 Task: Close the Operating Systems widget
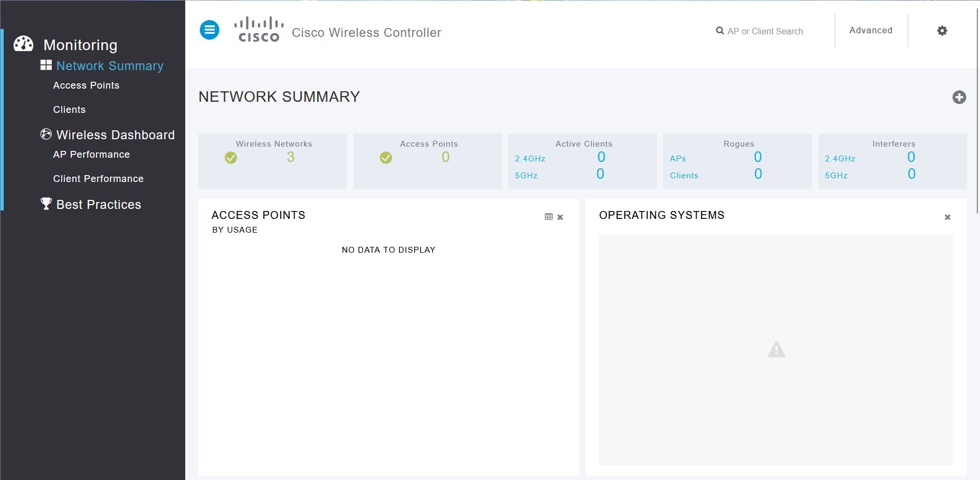pos(947,217)
